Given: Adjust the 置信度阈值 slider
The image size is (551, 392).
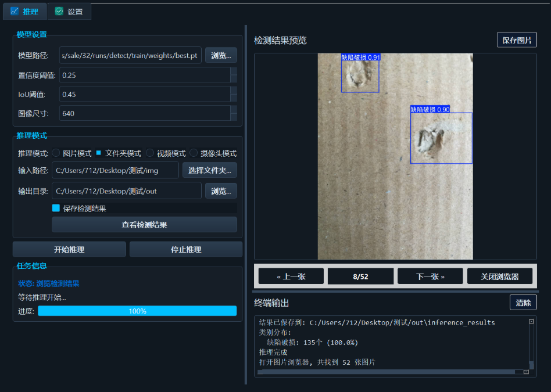Looking at the screenshot, I should coord(146,74).
